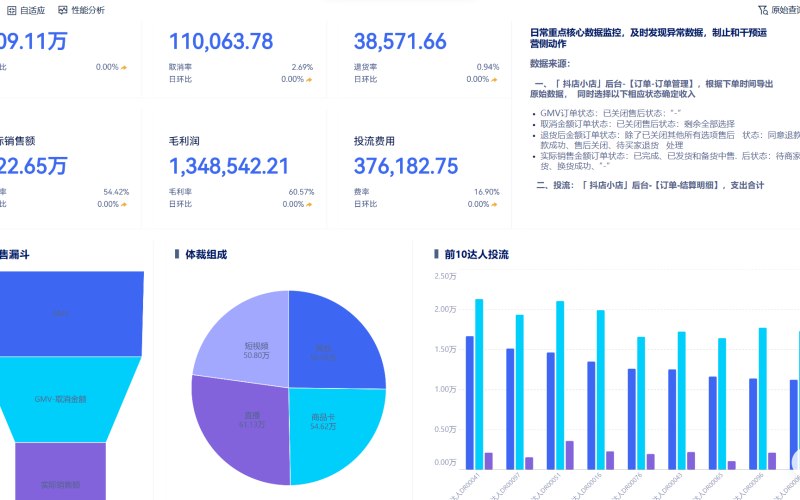
Task: Click the 日常重点核心数据监控 description heading
Action: tap(648, 38)
